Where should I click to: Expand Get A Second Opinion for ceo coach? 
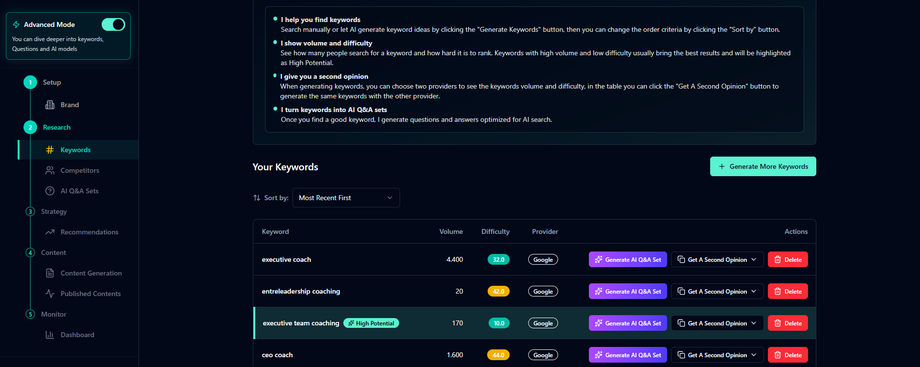coord(718,355)
